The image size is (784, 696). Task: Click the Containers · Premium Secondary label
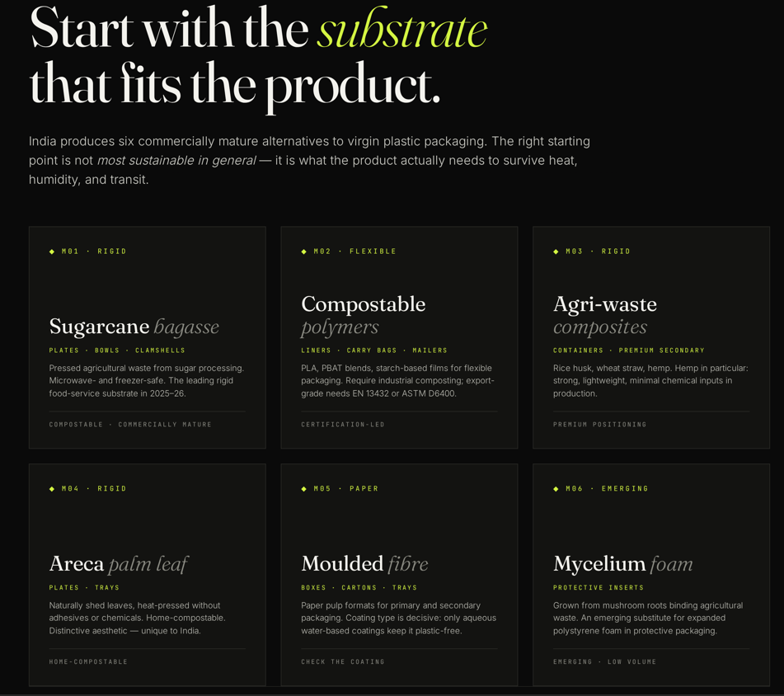coord(628,350)
